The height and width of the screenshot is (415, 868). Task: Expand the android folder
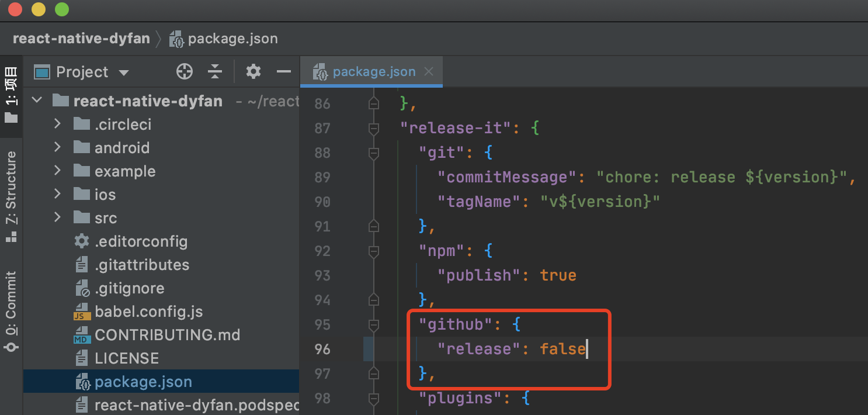point(57,148)
